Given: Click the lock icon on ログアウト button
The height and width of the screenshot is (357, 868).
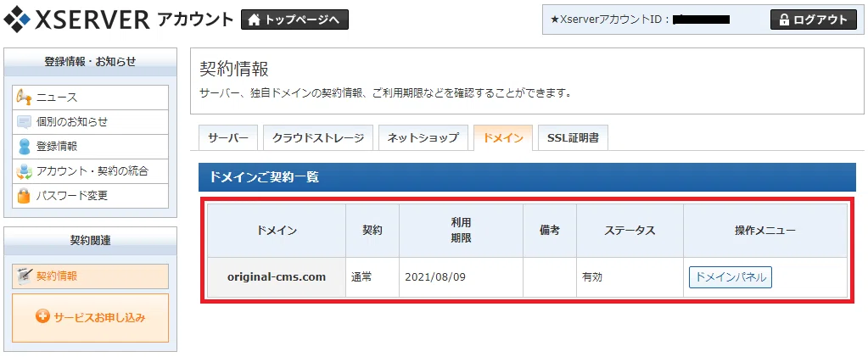Looking at the screenshot, I should pos(784,20).
